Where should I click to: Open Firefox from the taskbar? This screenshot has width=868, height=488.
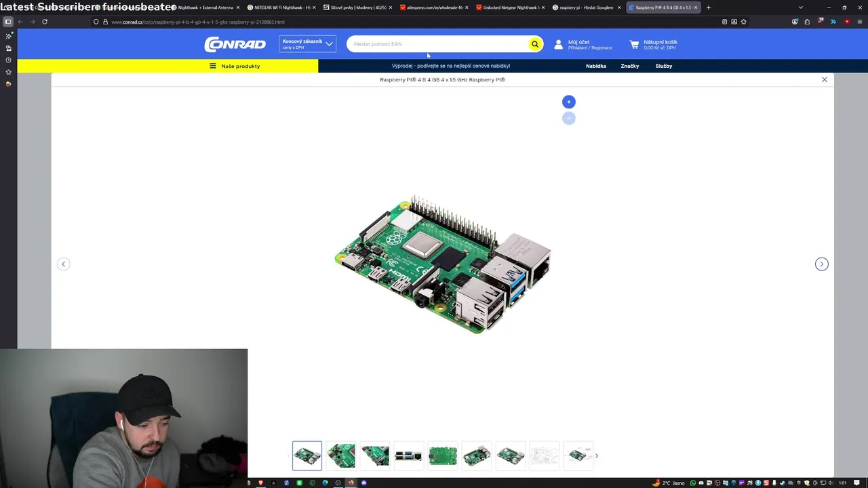[x=351, y=483]
